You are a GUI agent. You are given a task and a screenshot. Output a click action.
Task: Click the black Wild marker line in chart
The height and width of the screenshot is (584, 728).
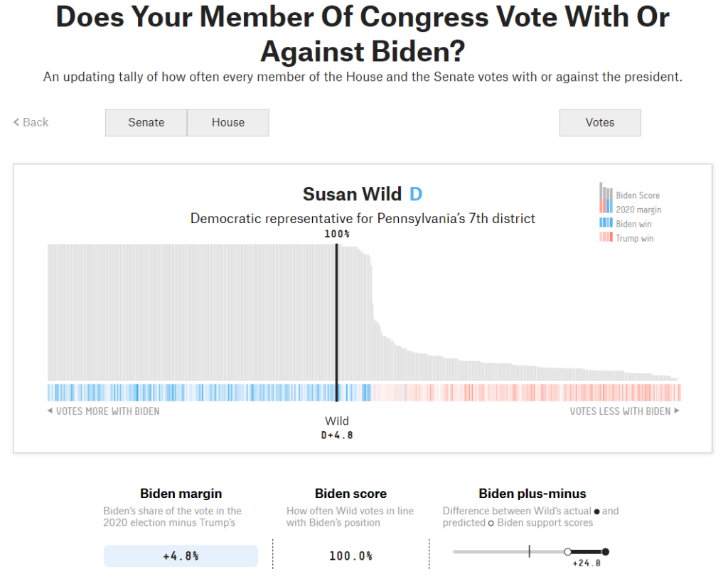336,313
